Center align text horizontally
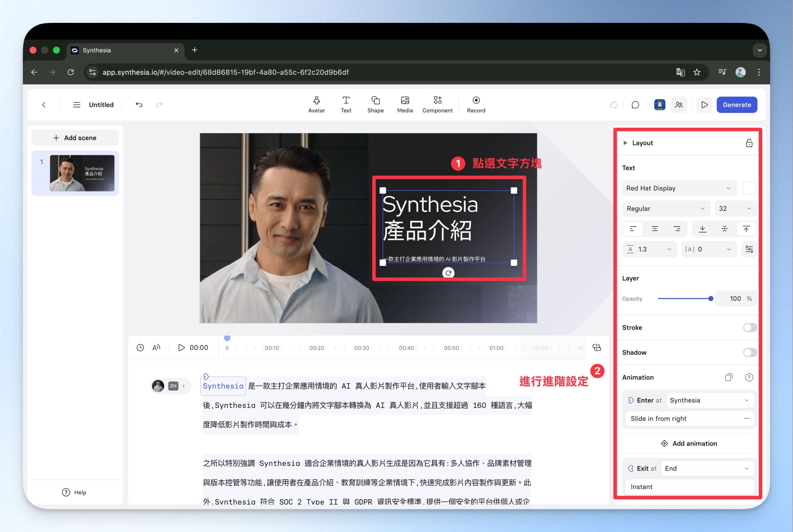The width and height of the screenshot is (793, 532). (655, 229)
